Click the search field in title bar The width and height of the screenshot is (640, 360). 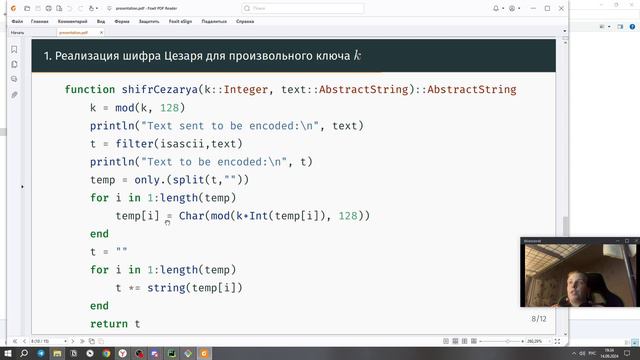[x=302, y=8]
